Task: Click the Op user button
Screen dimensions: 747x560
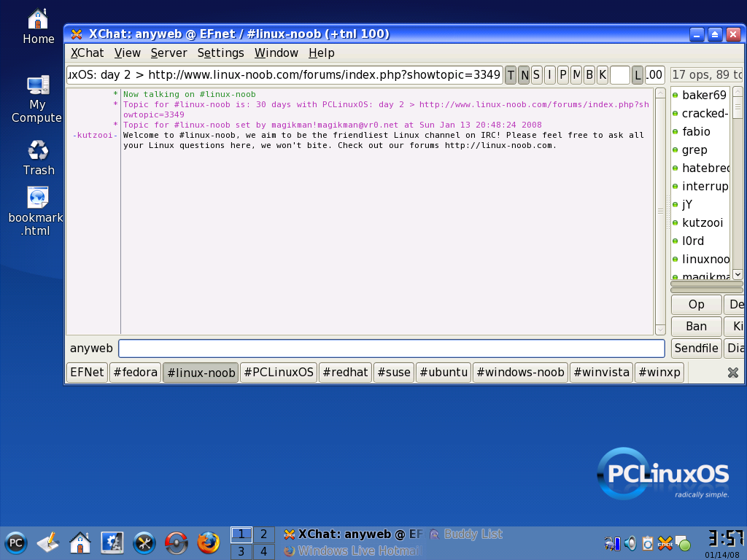Action: (697, 305)
